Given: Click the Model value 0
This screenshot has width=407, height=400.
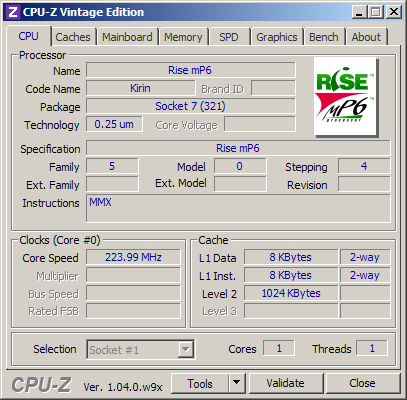Looking at the screenshot, I should pyautogui.click(x=240, y=166).
